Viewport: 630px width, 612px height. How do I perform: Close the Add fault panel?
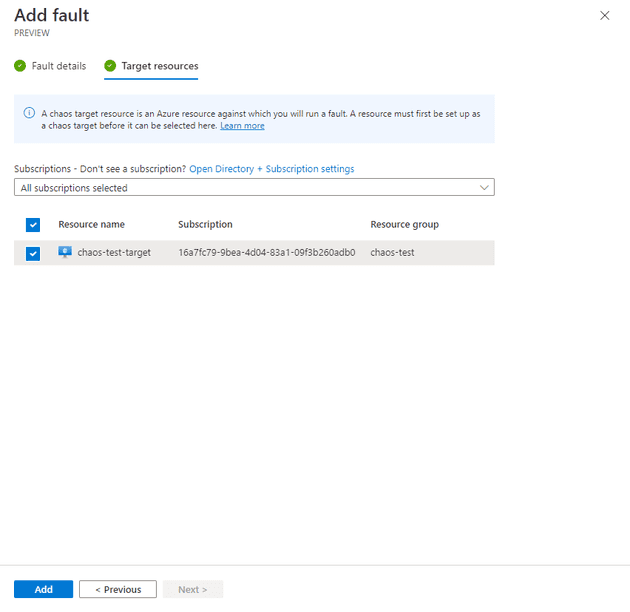[604, 16]
